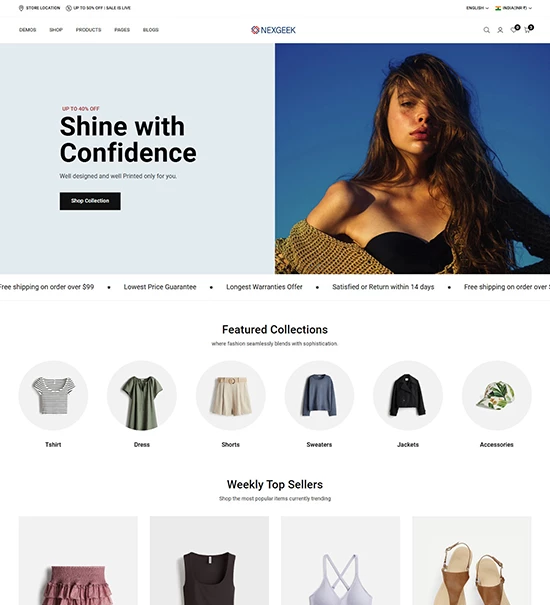Click the sale clock icon in top bar
550x605 pixels.
[69, 8]
